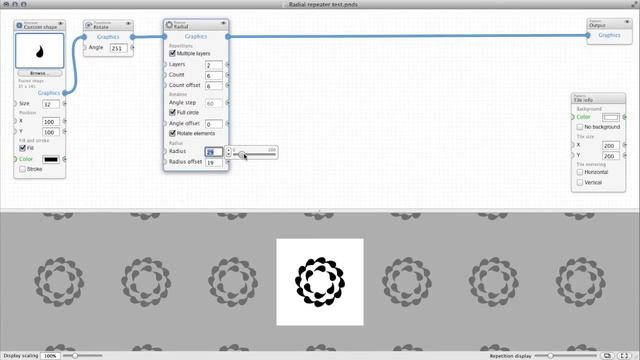This screenshot has width=640, height=360.
Task: Open the Tile info background color swatch
Action: (x=611, y=118)
